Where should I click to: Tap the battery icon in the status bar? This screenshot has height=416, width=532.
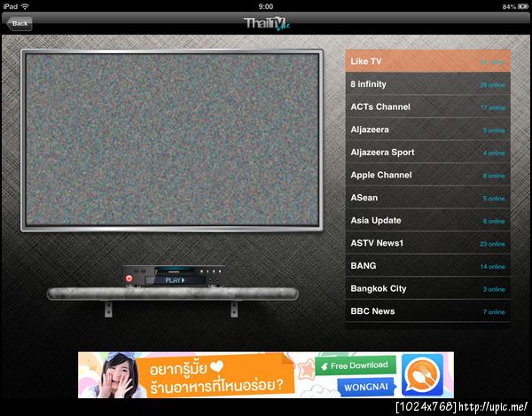[522, 7]
